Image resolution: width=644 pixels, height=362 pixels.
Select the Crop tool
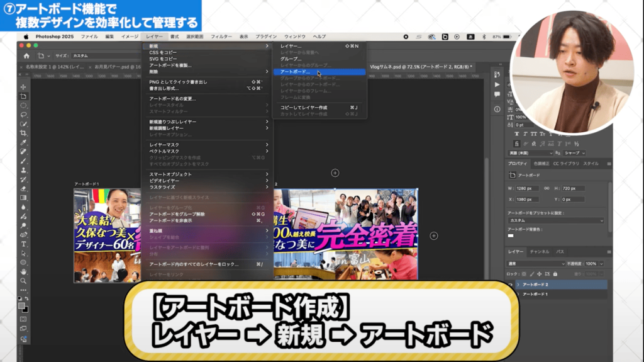[x=23, y=133]
